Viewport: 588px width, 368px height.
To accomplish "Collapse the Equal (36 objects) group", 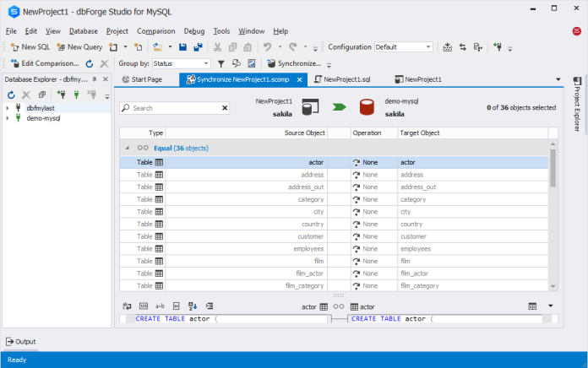I will pyautogui.click(x=127, y=149).
